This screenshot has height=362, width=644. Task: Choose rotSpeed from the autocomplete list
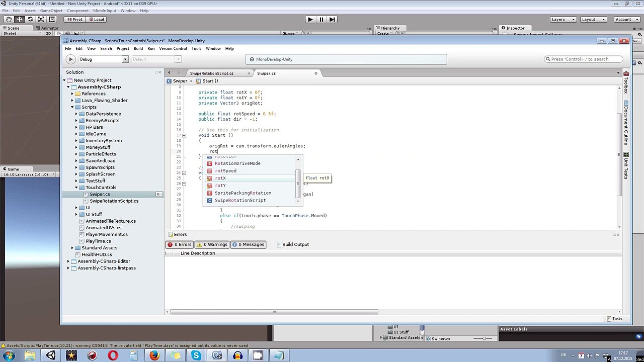click(x=225, y=171)
